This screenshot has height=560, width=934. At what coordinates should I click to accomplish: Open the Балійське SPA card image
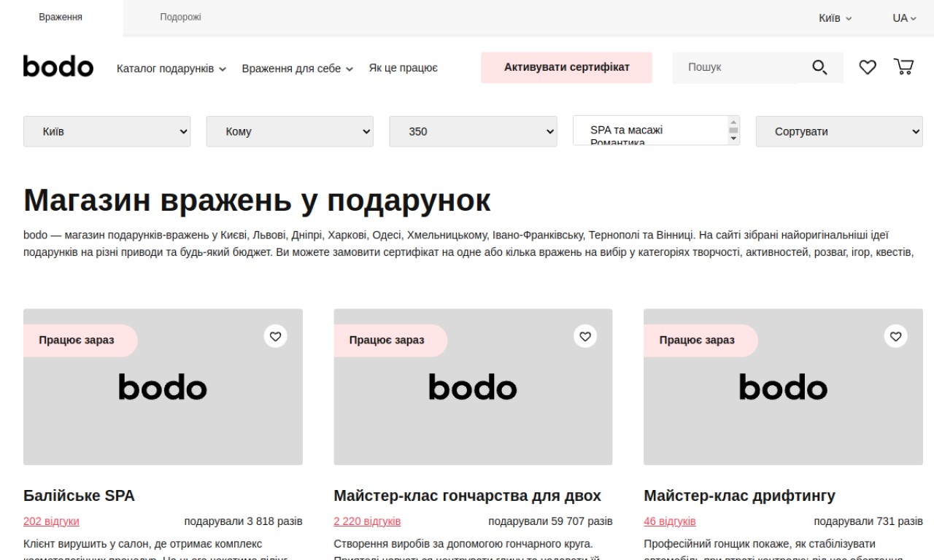[x=163, y=386]
